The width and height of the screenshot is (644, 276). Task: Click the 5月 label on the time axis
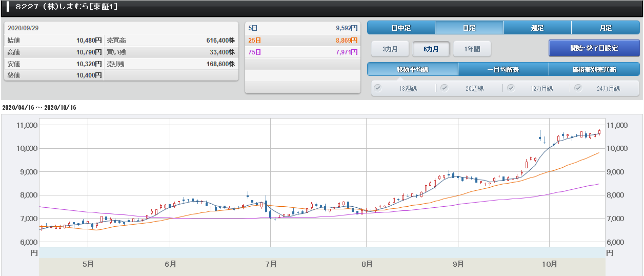coord(88,264)
